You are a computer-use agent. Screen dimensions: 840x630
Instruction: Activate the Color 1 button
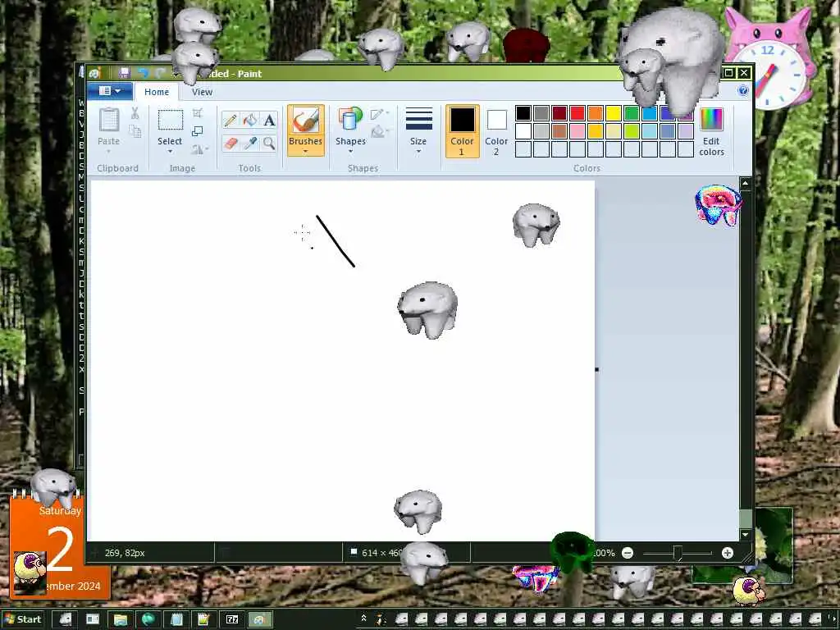click(x=463, y=130)
